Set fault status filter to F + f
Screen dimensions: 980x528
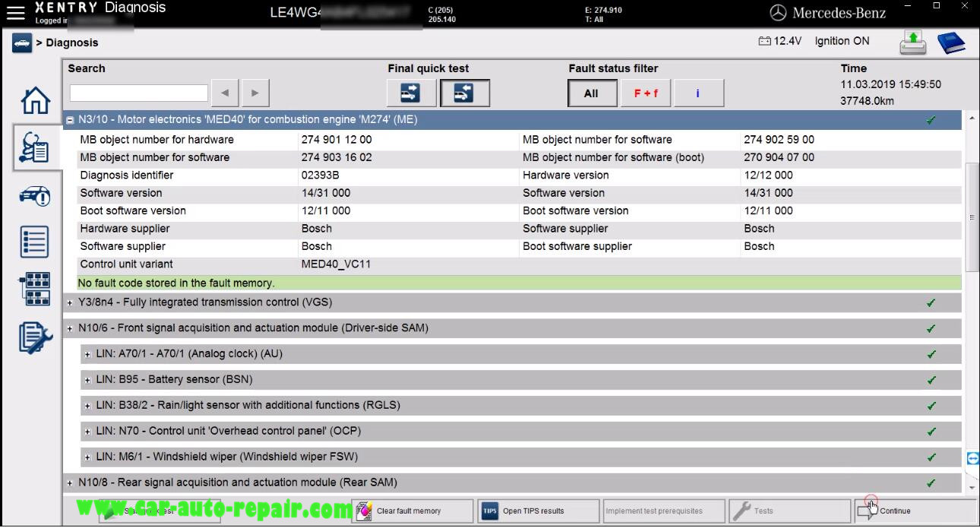click(x=646, y=93)
